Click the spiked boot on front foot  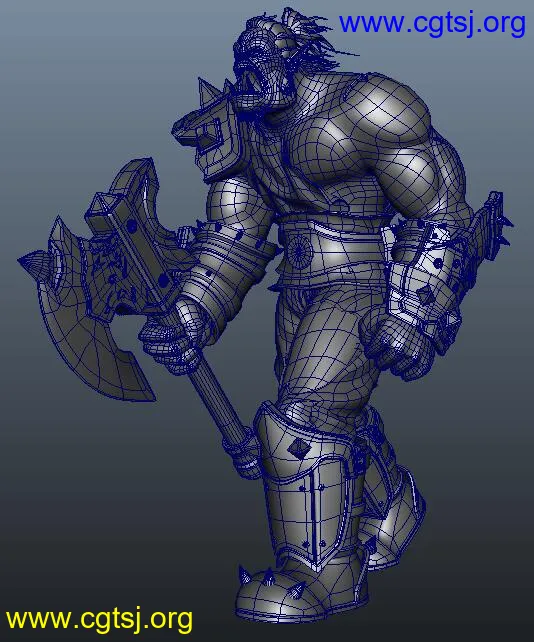(301, 590)
